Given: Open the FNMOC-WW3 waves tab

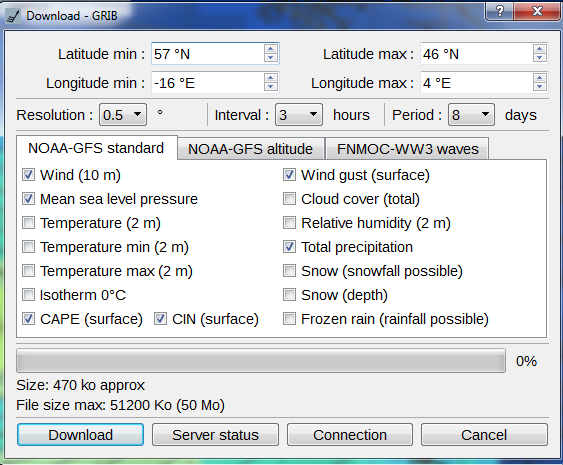Looking at the screenshot, I should (407, 148).
